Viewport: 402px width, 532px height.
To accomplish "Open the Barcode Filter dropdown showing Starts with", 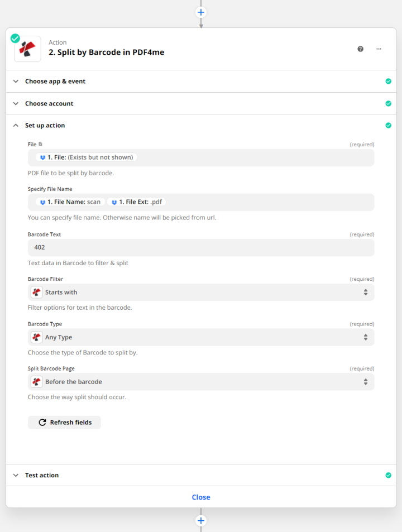I will tap(201, 292).
